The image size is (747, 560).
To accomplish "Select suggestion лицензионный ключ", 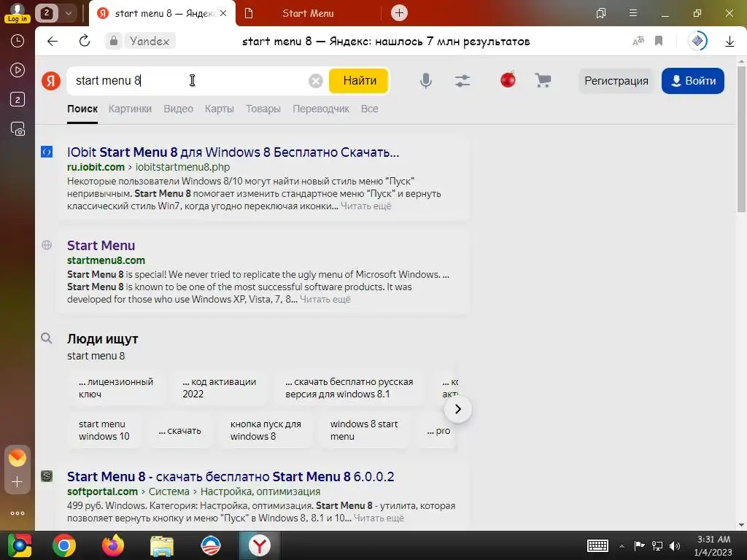I will (116, 388).
